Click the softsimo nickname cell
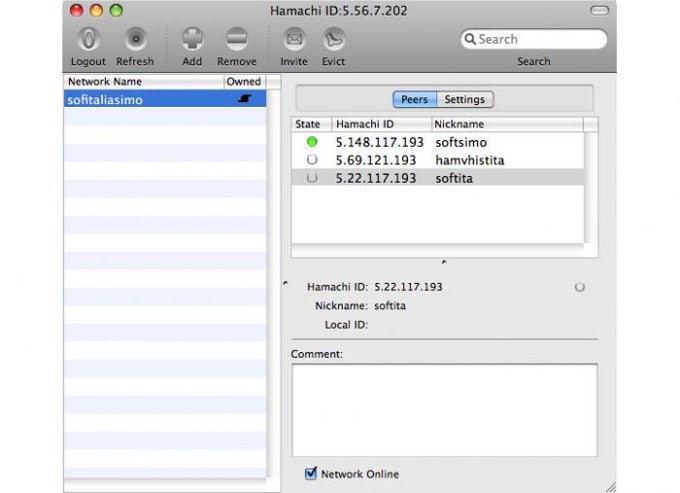The image size is (680, 493). [x=461, y=142]
